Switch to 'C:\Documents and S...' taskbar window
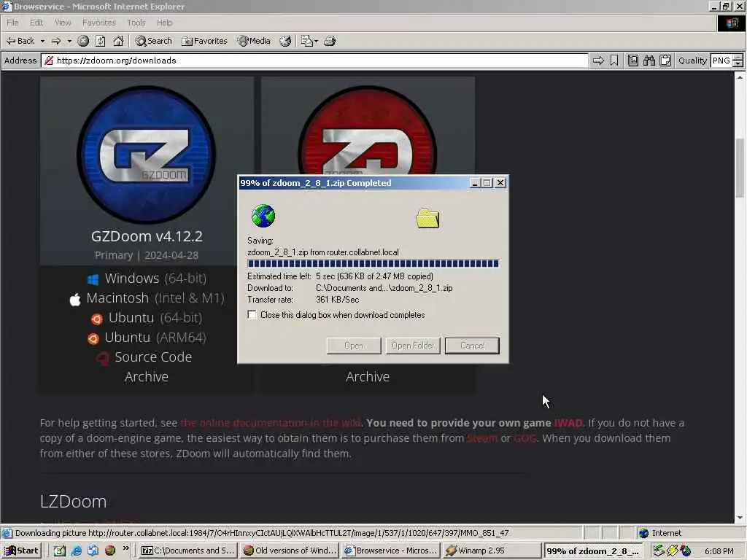747x560 pixels. pos(189,551)
